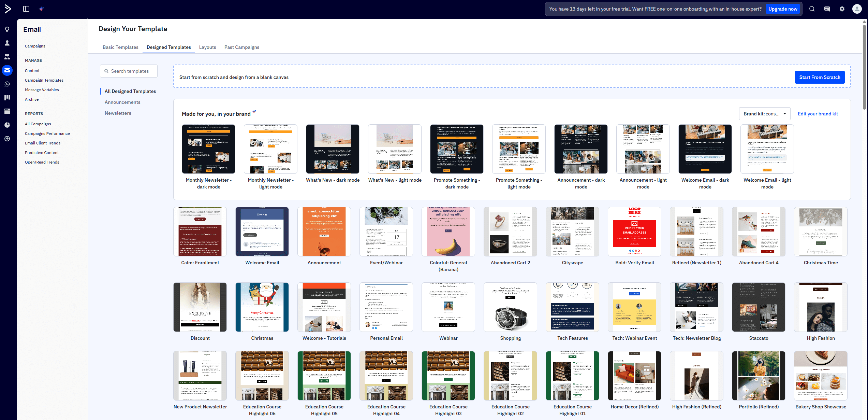Open your account via the profile avatar

click(x=857, y=9)
